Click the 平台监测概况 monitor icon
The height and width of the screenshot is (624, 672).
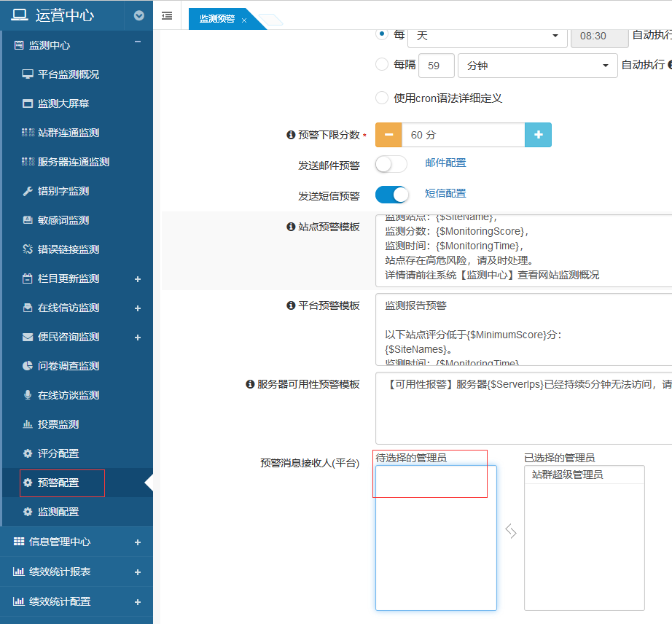28,74
